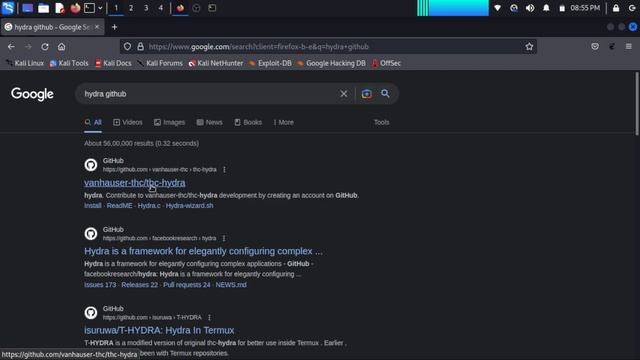Switch to the Books tab
This screenshot has height=360, width=640.
point(248,122)
